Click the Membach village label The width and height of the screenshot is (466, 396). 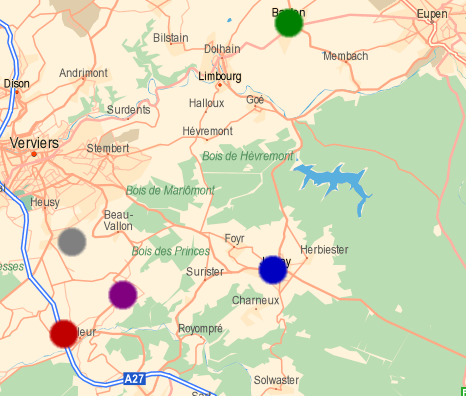346,56
